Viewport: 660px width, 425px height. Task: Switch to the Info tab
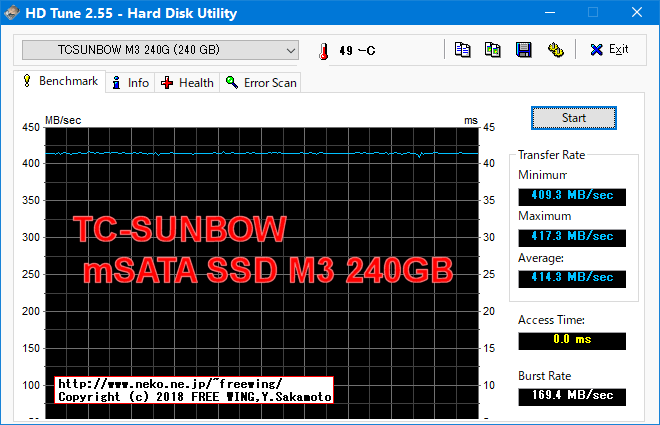point(130,83)
